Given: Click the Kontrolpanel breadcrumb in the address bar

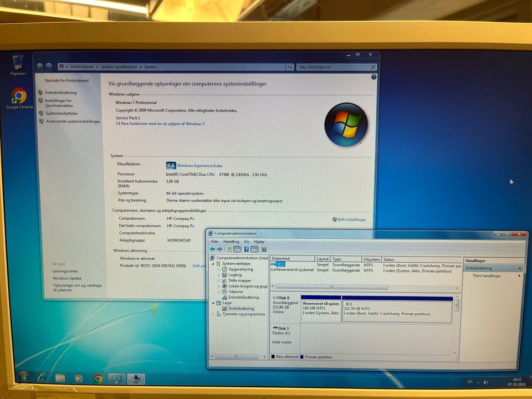Looking at the screenshot, I should [82, 67].
